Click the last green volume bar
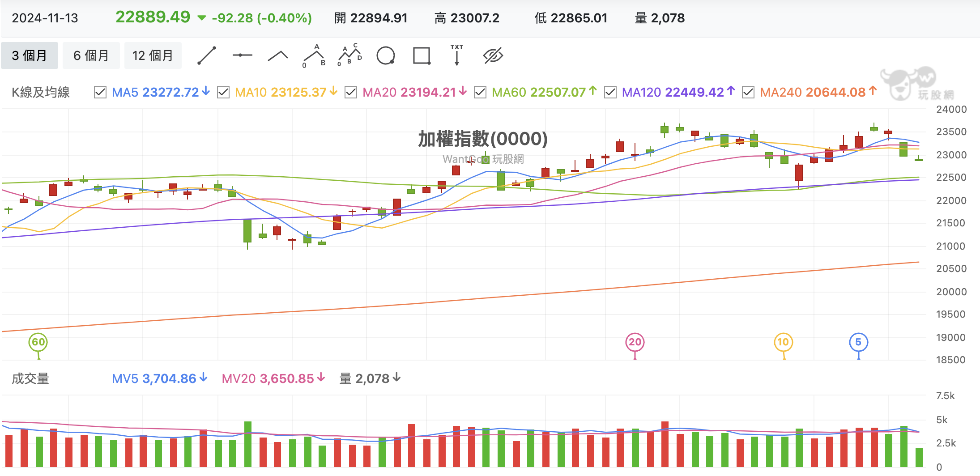The height and width of the screenshot is (476, 980). click(x=919, y=457)
